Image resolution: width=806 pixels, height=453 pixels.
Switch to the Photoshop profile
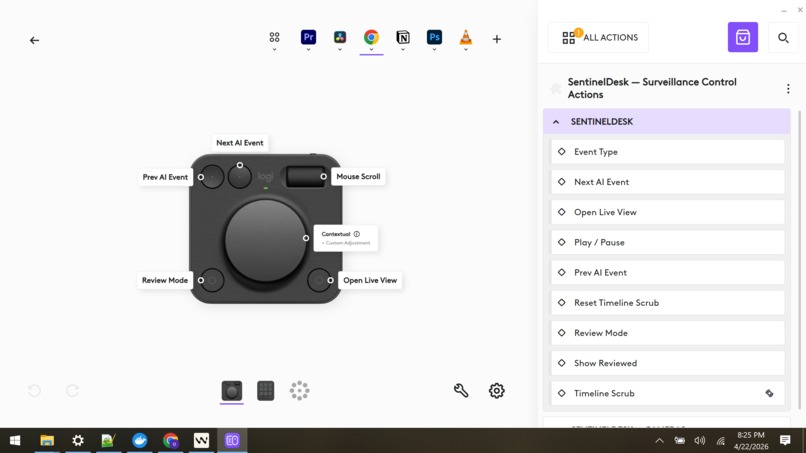[434, 37]
